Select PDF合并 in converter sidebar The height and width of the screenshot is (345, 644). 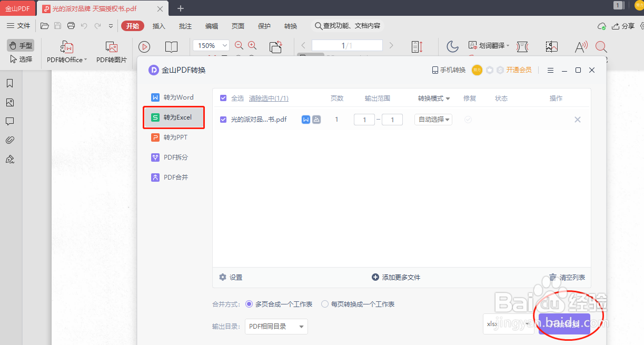(174, 178)
